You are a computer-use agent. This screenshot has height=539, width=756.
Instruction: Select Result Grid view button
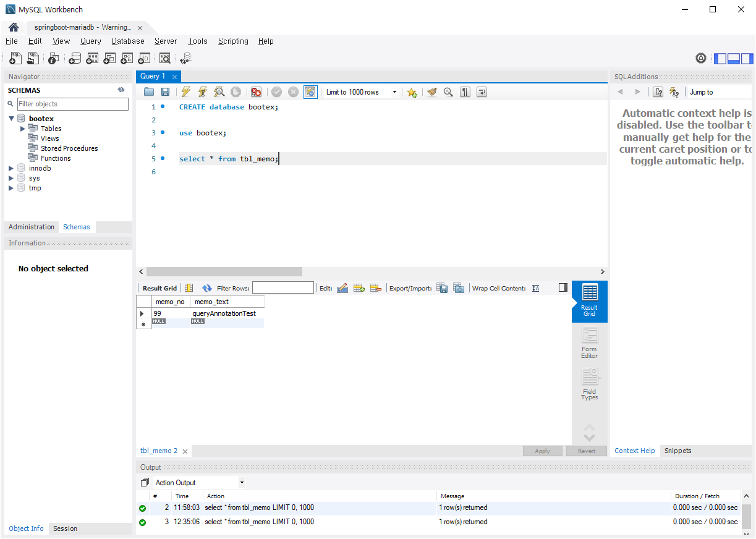(589, 301)
